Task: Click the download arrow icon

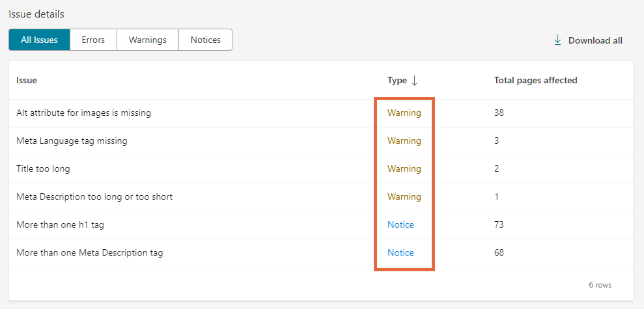Action: [557, 40]
